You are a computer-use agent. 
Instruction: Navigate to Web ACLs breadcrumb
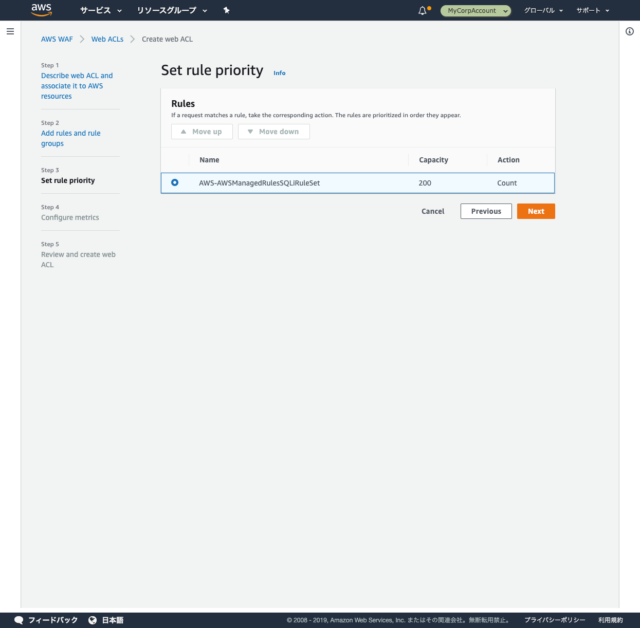point(107,39)
